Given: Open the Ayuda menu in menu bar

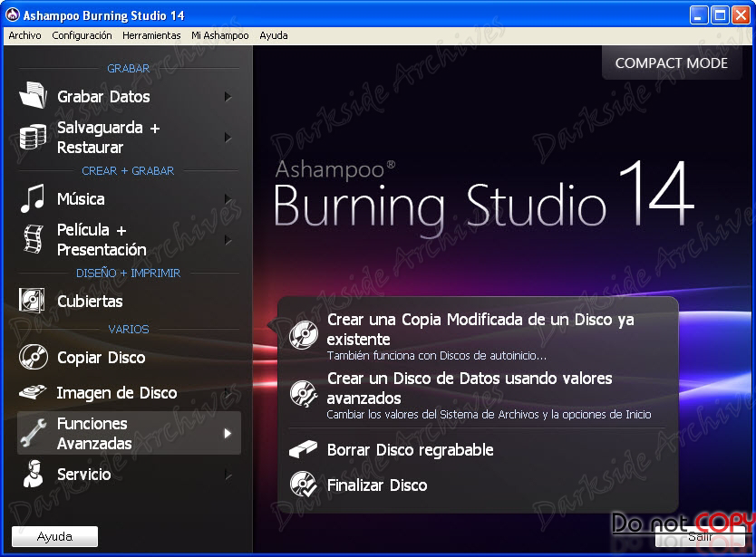Looking at the screenshot, I should [274, 35].
